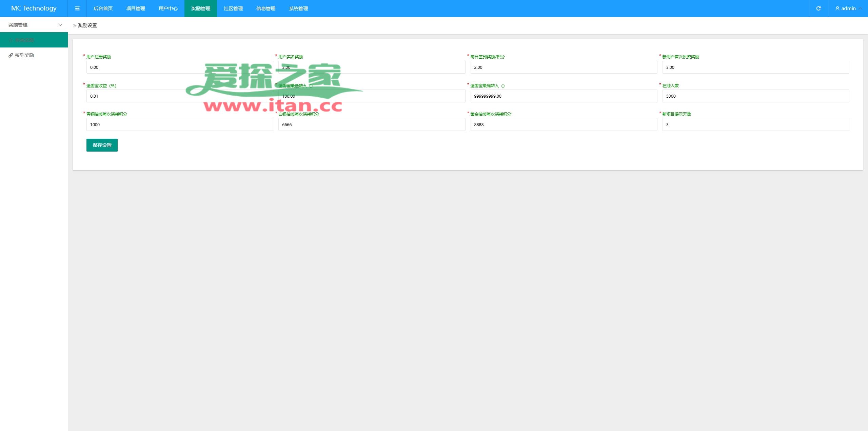Click the MC Technology logo link
This screenshot has height=431, width=868.
tap(34, 8)
